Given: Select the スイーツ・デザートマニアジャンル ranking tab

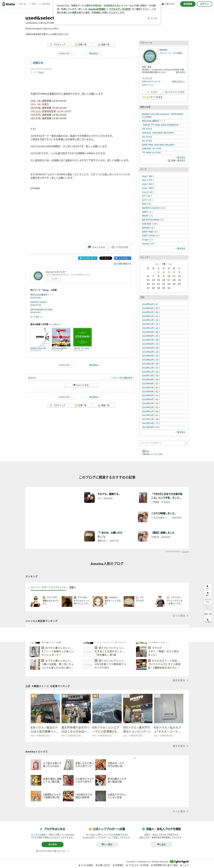Looking at the screenshot, I should (48, 587).
